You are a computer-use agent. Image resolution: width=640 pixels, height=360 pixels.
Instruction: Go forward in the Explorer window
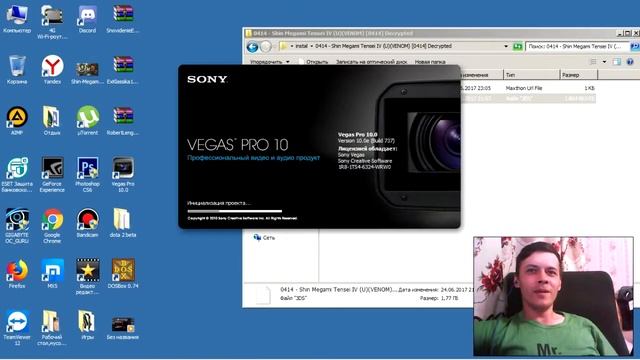(x=266, y=47)
